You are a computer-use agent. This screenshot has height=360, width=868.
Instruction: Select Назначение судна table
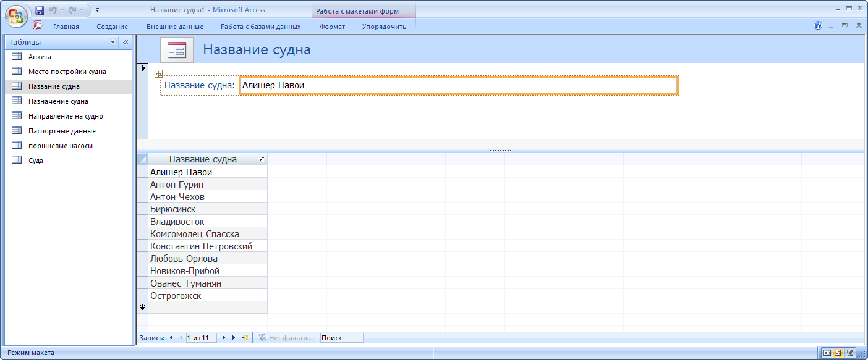click(69, 101)
